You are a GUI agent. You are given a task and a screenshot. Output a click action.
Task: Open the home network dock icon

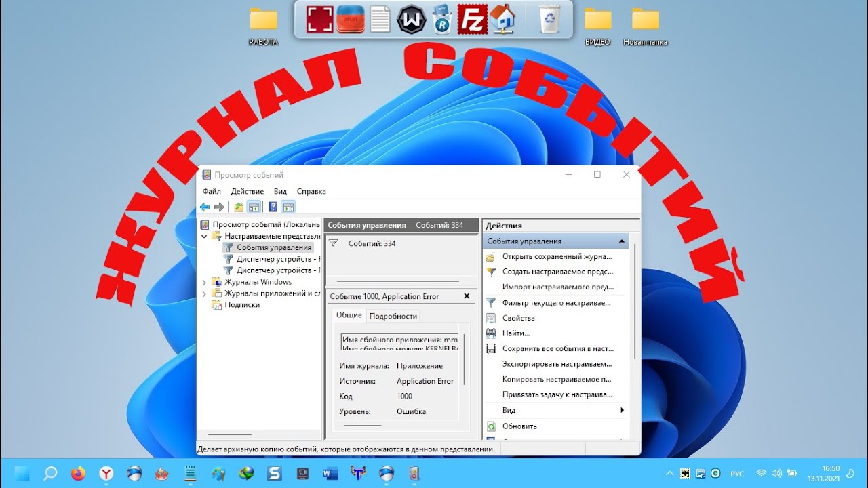pyautogui.click(x=502, y=19)
